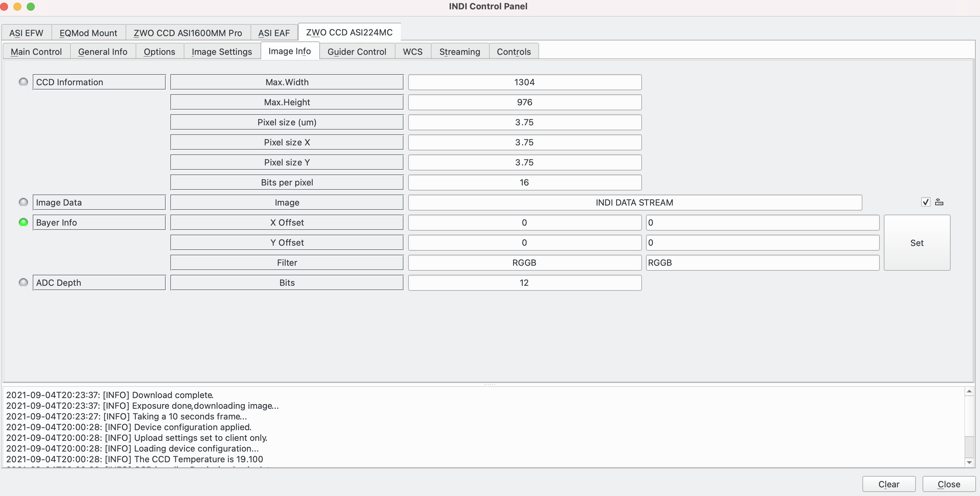Switch to the Options tab
This screenshot has height=496, width=980.
[x=159, y=51]
